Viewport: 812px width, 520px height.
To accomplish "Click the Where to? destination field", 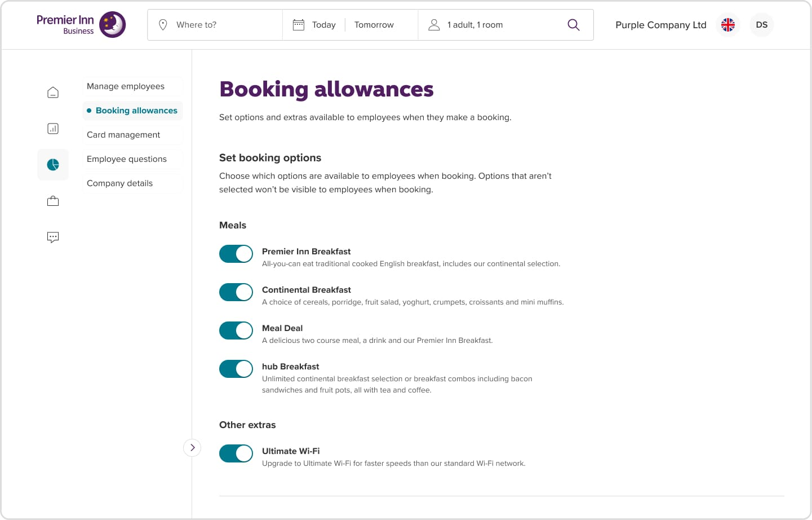I will click(215, 25).
